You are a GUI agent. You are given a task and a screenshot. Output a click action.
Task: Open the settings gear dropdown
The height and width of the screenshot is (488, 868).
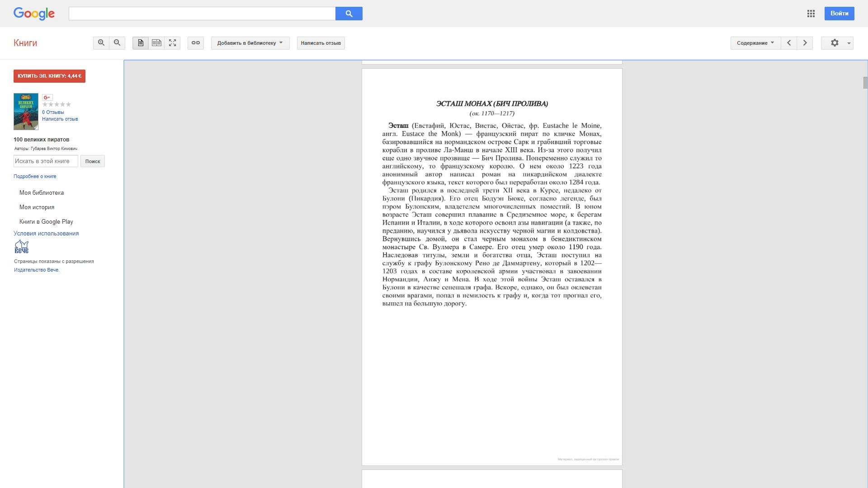(837, 43)
